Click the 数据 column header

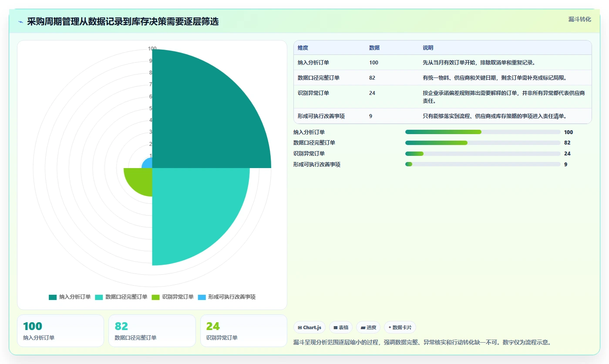coord(374,48)
